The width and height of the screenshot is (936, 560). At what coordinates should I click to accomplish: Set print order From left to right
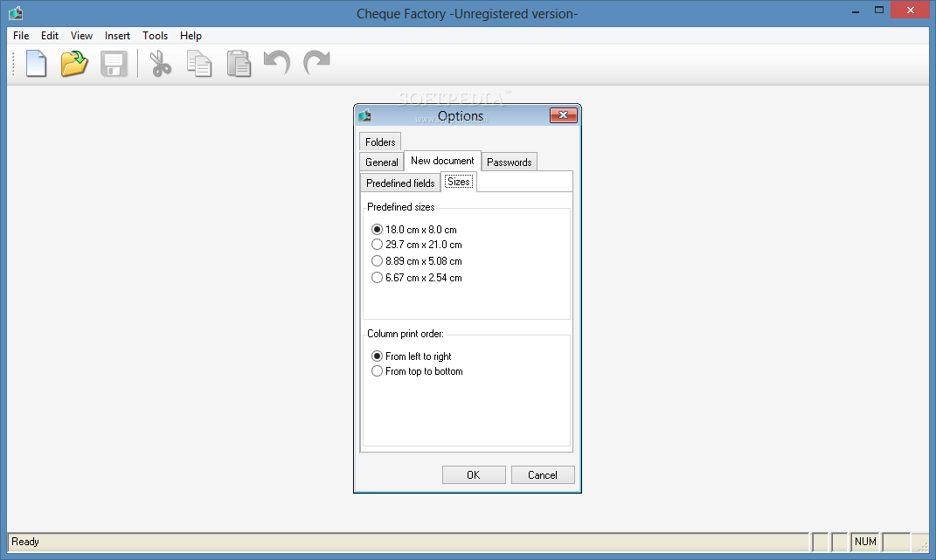[x=412, y=356]
